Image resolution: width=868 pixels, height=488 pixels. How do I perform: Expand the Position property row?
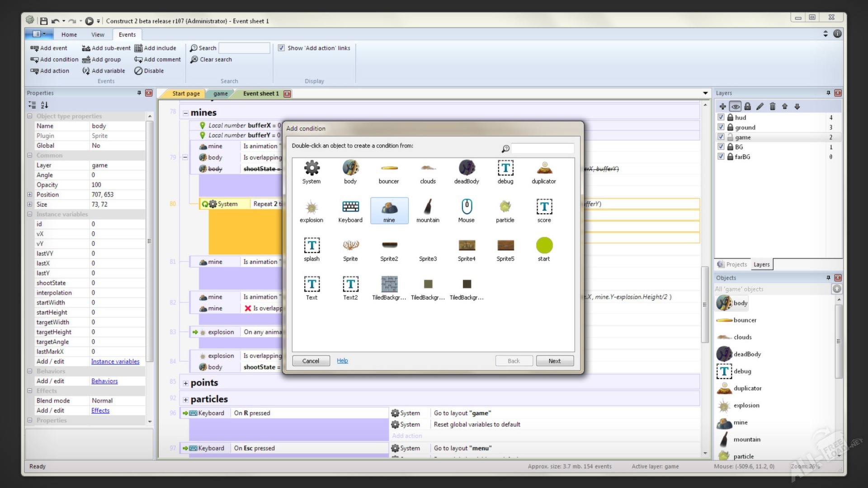click(30, 195)
